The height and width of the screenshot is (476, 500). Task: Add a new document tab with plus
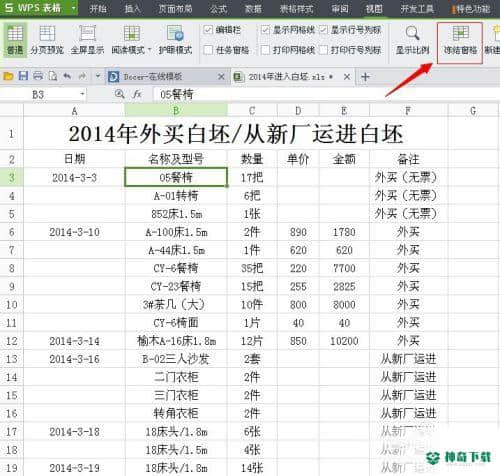coord(365,77)
